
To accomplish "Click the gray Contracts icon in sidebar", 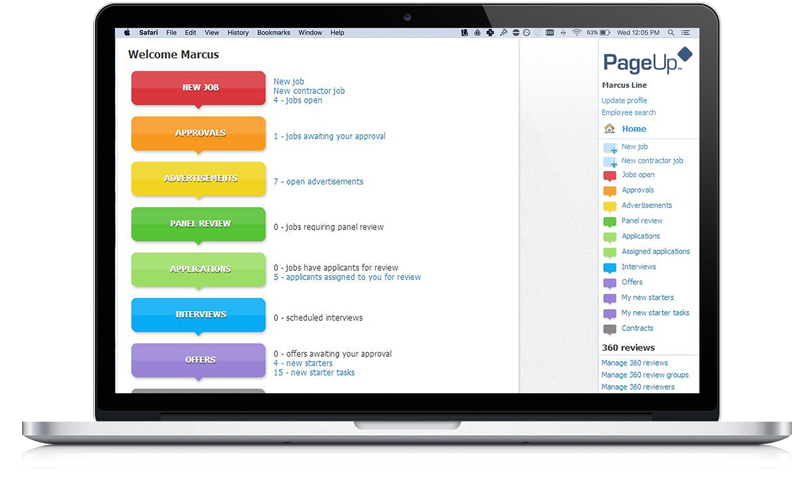I will click(x=610, y=329).
